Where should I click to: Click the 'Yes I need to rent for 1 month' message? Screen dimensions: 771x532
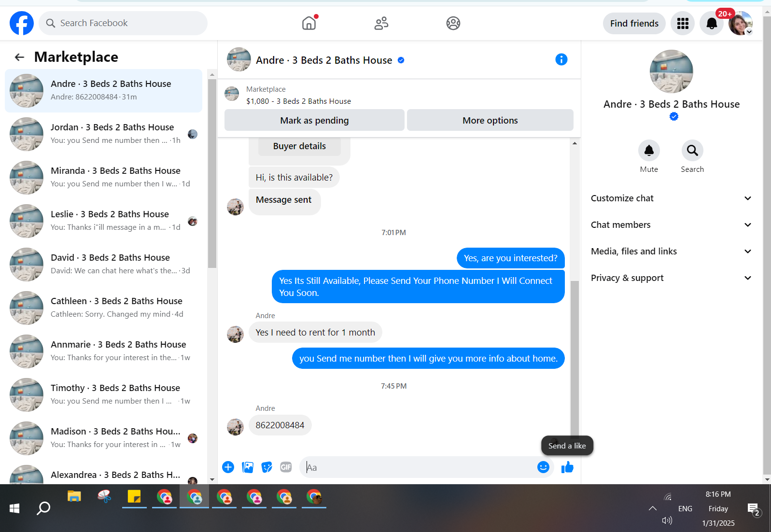tap(315, 333)
